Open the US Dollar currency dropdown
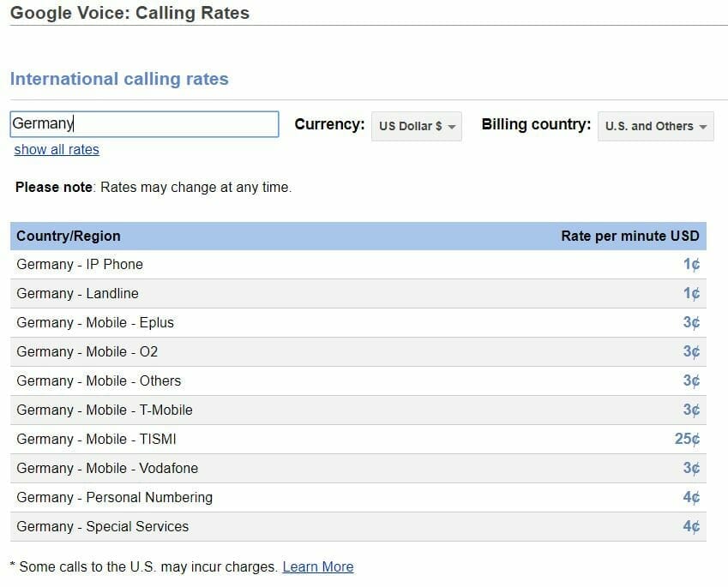 pos(417,126)
